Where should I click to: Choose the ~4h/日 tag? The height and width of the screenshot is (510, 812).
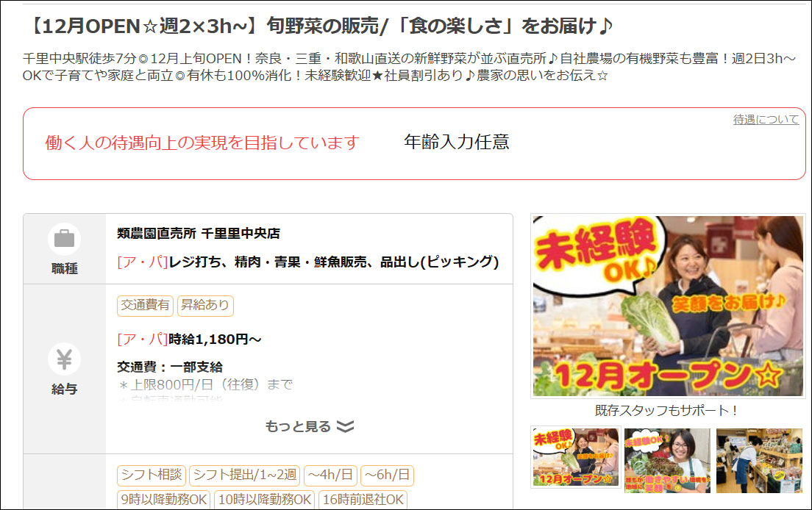pos(330,475)
